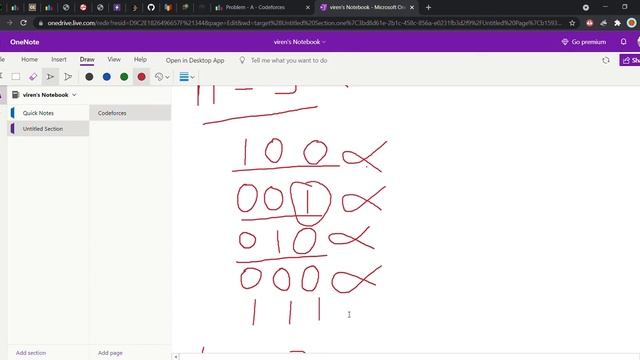Switch to the Home ribbon tab
Image resolution: width=640 pixels, height=360 pixels.
pyautogui.click(x=29, y=60)
